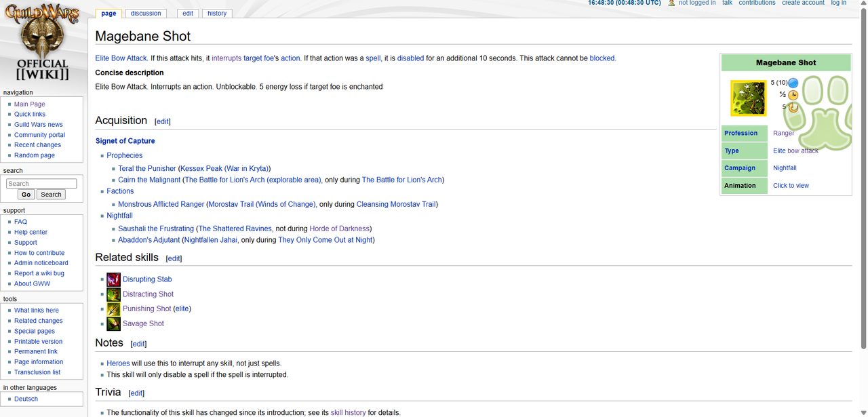Open Monstrous Afflicted Ranger link
This screenshot has width=868, height=417.
(x=161, y=205)
